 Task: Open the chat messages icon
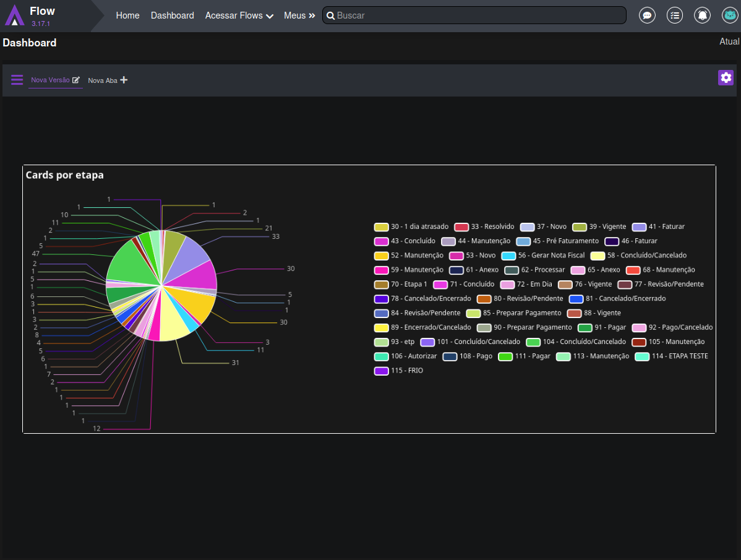(x=647, y=15)
